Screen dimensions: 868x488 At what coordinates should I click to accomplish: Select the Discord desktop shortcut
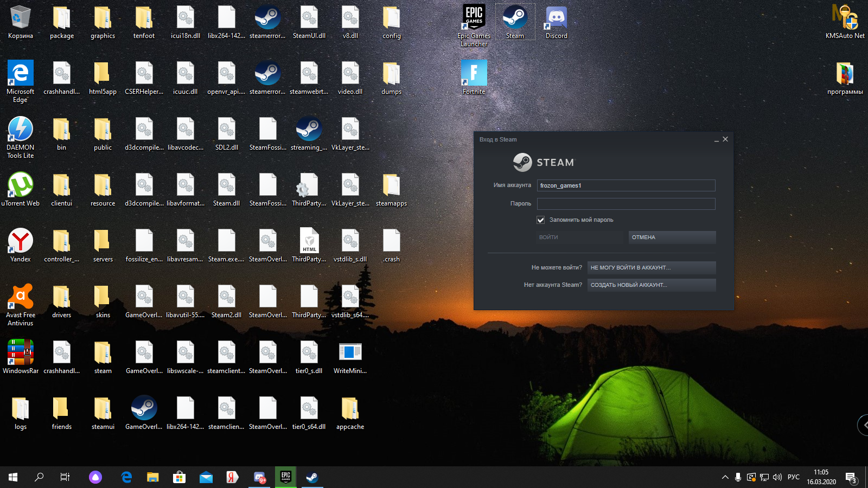556,22
